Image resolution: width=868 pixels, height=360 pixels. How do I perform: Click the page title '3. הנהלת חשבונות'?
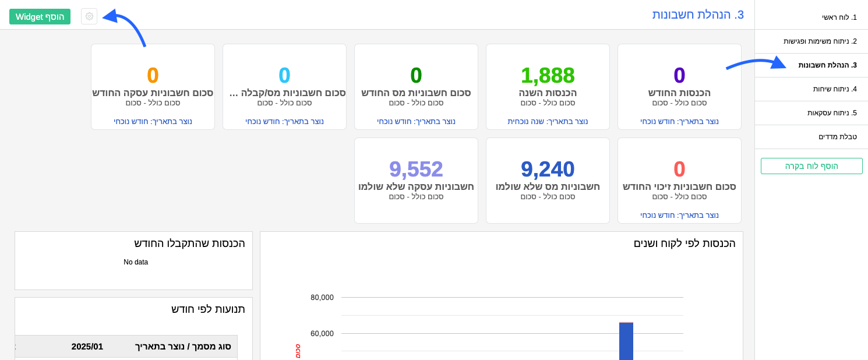click(698, 15)
